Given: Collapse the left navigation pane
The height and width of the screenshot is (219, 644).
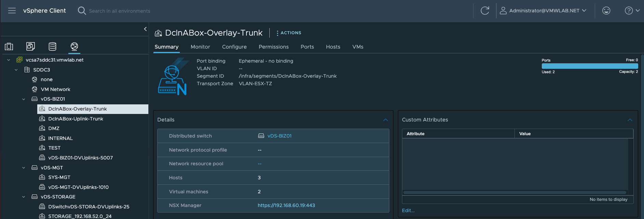Looking at the screenshot, I should coord(145,29).
